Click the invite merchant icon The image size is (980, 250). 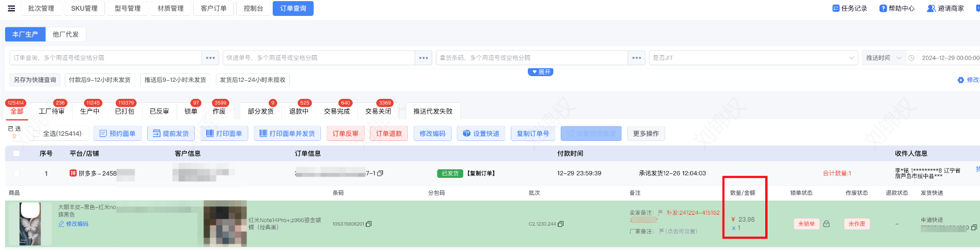pos(931,9)
